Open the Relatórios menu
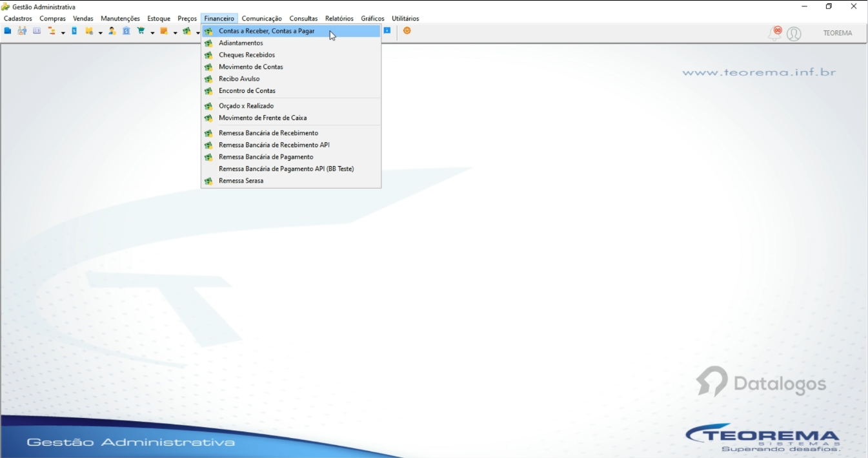 pos(339,19)
